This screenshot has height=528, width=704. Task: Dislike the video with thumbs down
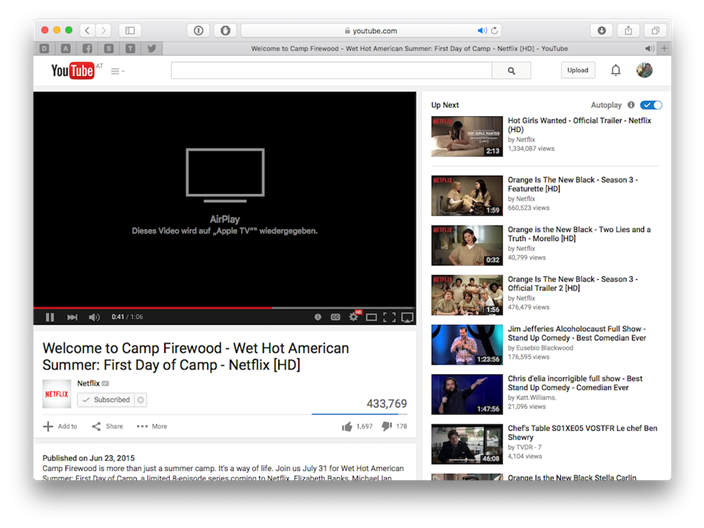(394, 426)
